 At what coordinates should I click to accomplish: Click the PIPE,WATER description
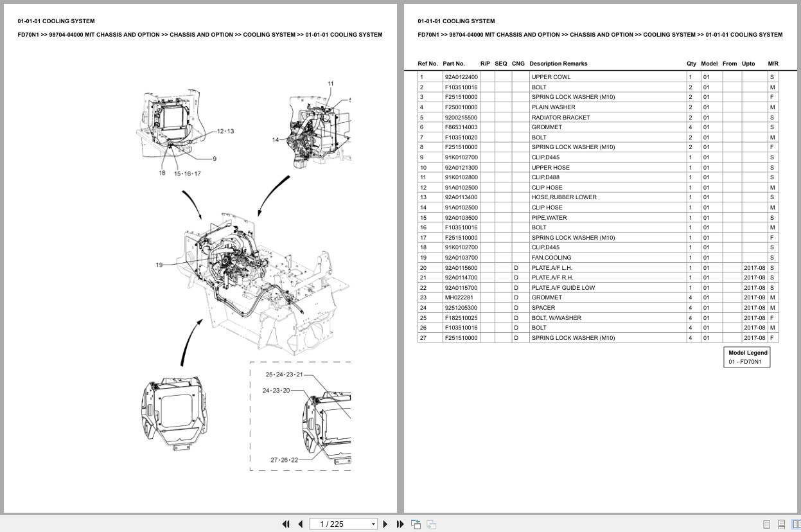click(549, 218)
